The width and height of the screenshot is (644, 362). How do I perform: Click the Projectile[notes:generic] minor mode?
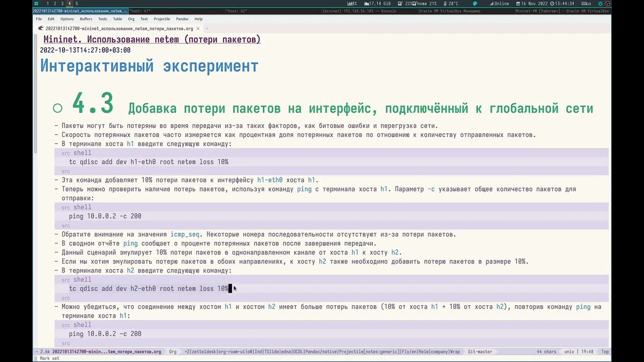pyautogui.click(x=369, y=352)
